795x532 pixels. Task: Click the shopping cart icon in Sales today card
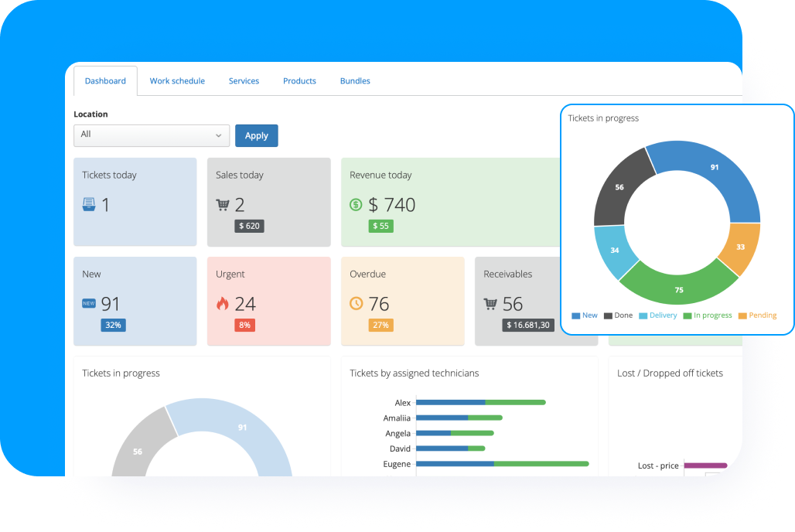223,204
